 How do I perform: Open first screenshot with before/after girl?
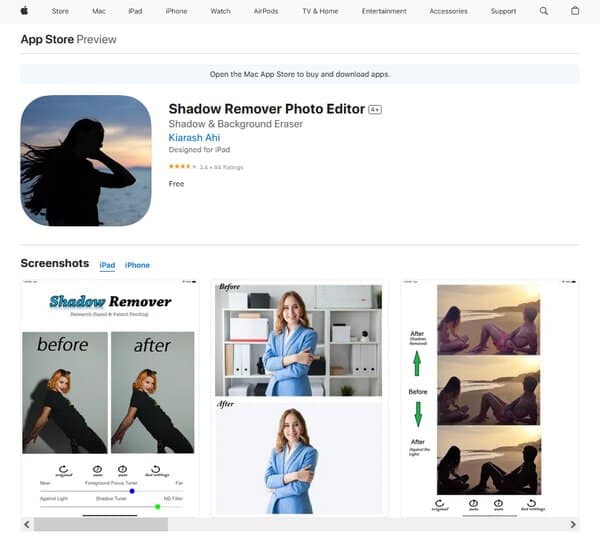(x=110, y=398)
